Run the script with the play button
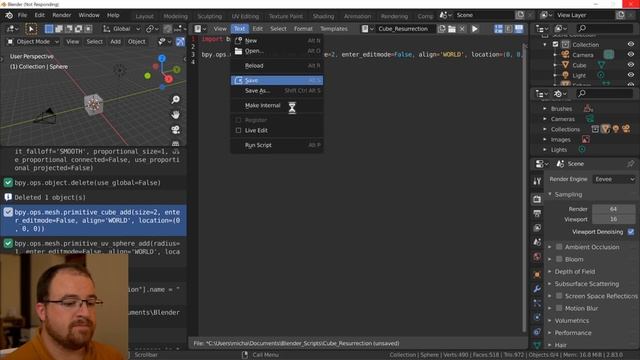 pos(475,29)
